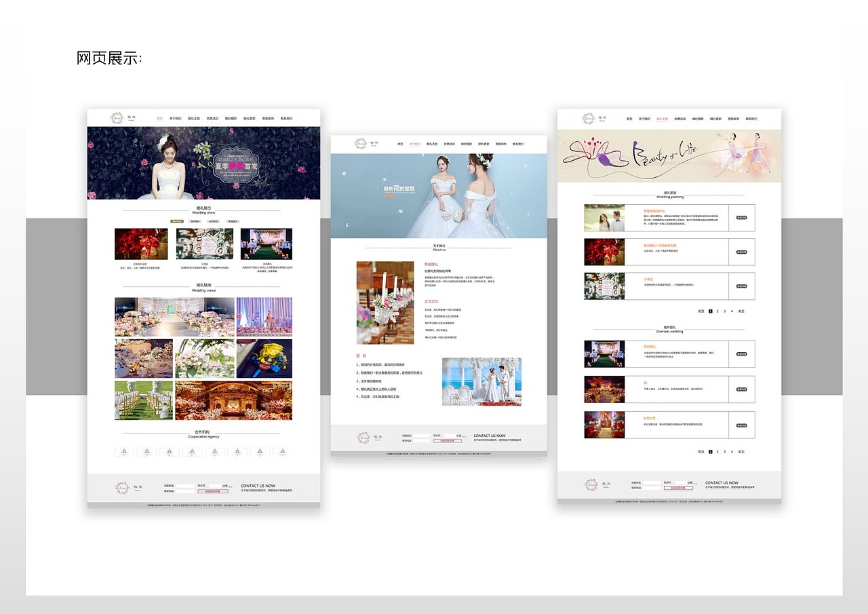Select the second filter tab under Wedding show
868x614 pixels.
click(195, 221)
